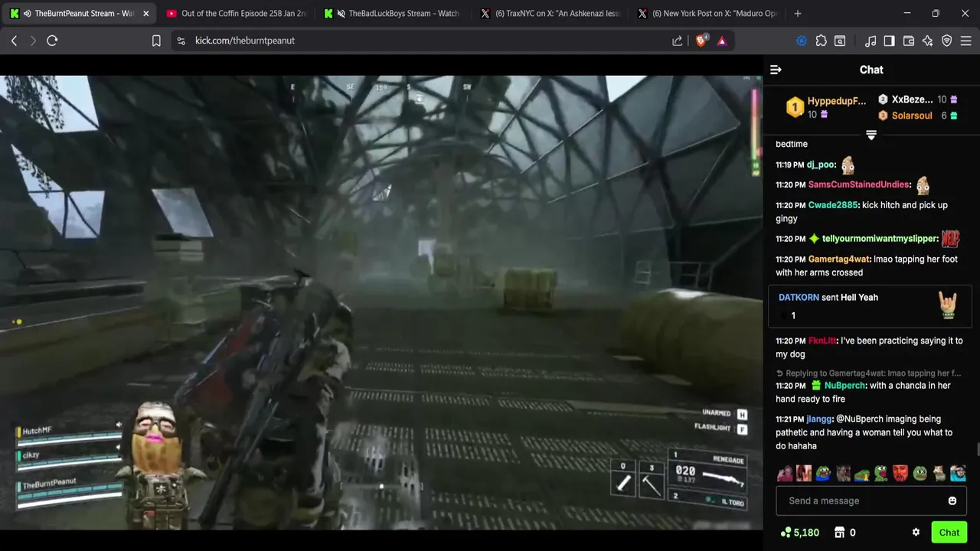Share this page via share icon
Screen dimensions: 980x551
[678, 41]
